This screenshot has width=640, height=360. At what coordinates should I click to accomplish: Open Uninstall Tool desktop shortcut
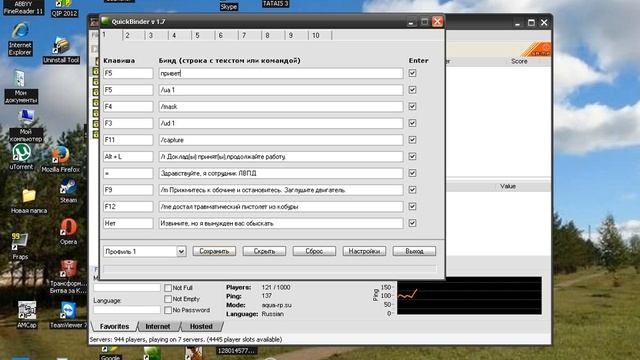coord(61,51)
